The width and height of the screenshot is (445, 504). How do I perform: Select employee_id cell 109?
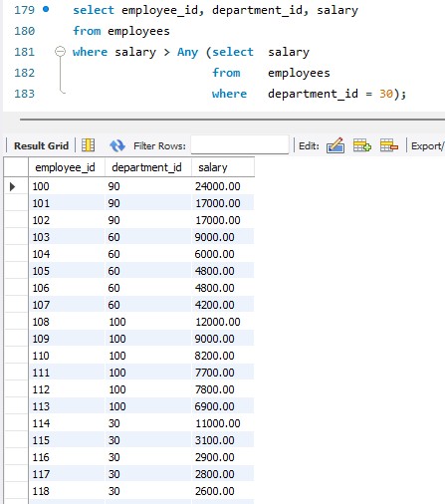pos(67,339)
